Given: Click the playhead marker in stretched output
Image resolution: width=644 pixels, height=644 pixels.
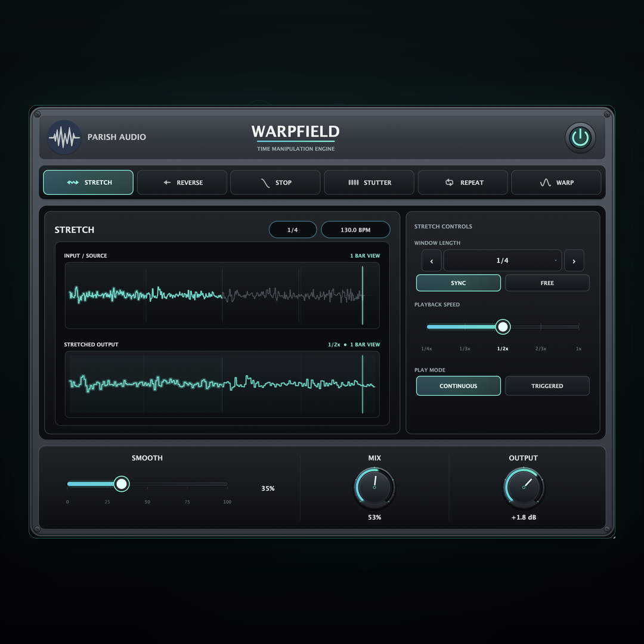Looking at the screenshot, I should click(x=363, y=385).
